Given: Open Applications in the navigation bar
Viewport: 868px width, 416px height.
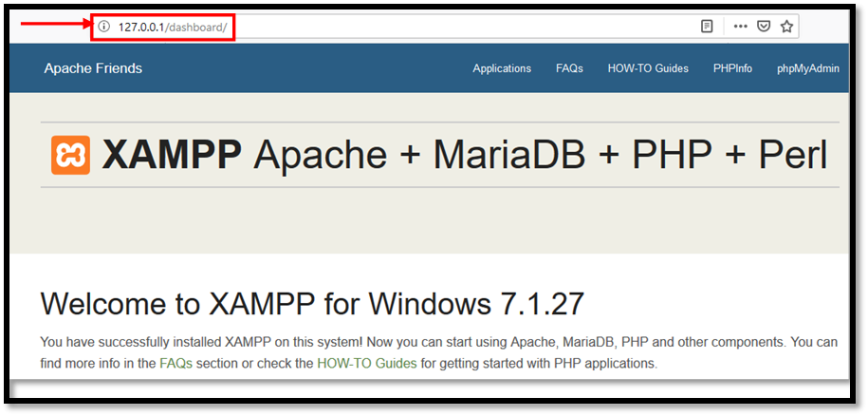Looking at the screenshot, I should point(502,68).
